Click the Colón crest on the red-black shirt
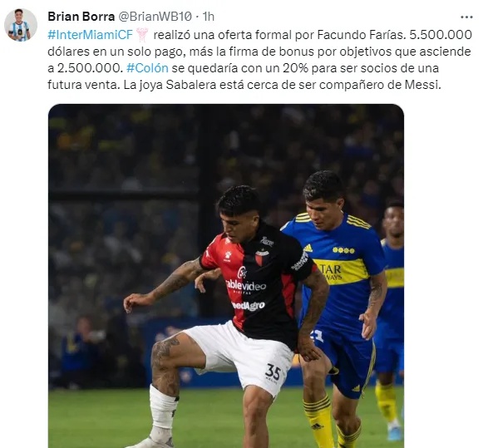The image size is (483, 448). click(x=260, y=258)
